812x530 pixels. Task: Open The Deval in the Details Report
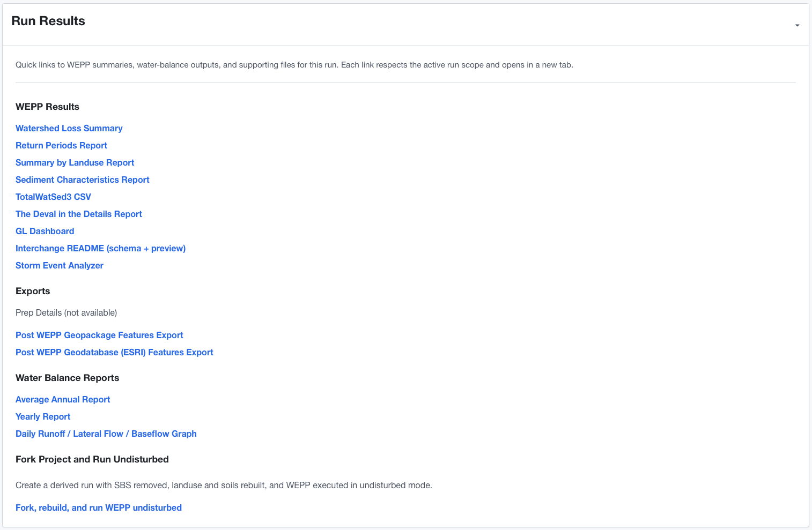[78, 214]
